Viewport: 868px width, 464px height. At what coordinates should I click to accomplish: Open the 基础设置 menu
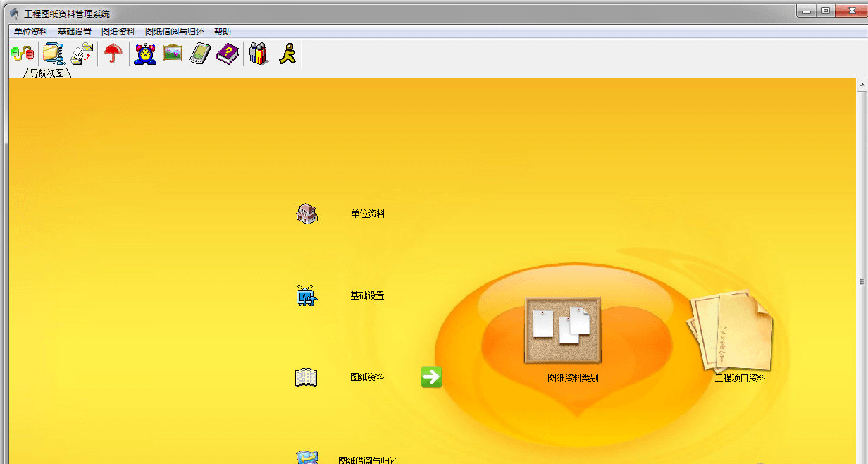pyautogui.click(x=75, y=32)
